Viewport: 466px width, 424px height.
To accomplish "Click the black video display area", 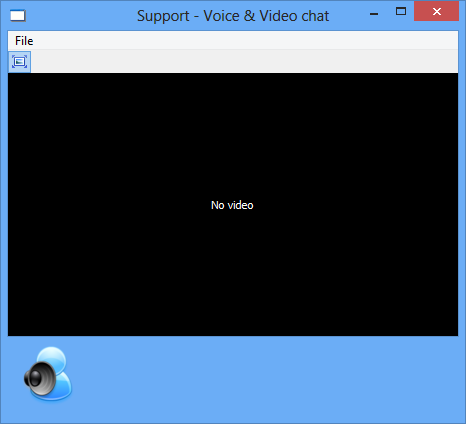I will tap(233, 204).
